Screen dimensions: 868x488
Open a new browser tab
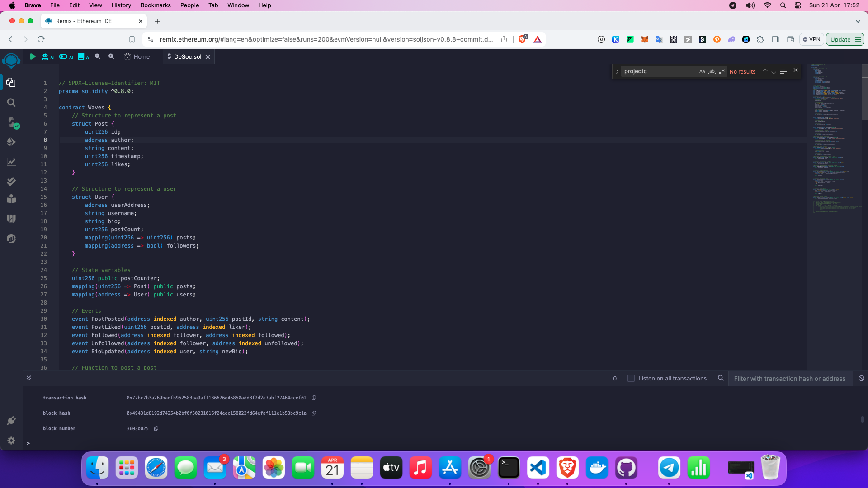[157, 21]
